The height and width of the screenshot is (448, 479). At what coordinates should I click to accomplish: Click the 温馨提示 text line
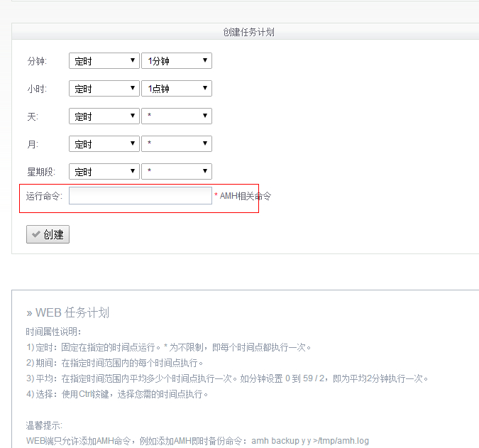point(44,425)
